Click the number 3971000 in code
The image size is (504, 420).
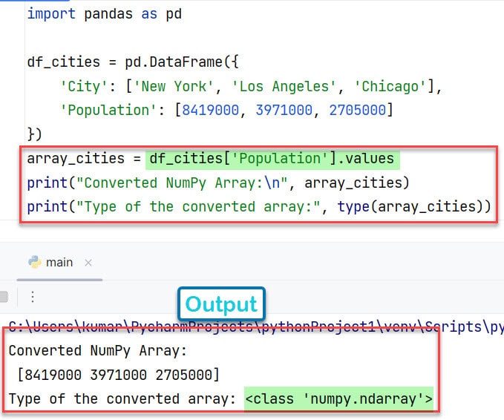click(284, 111)
